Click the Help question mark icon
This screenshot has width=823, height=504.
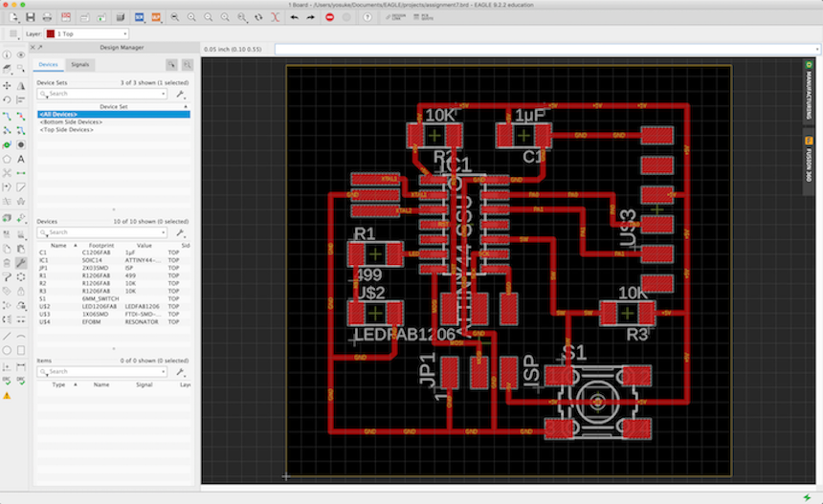point(368,17)
